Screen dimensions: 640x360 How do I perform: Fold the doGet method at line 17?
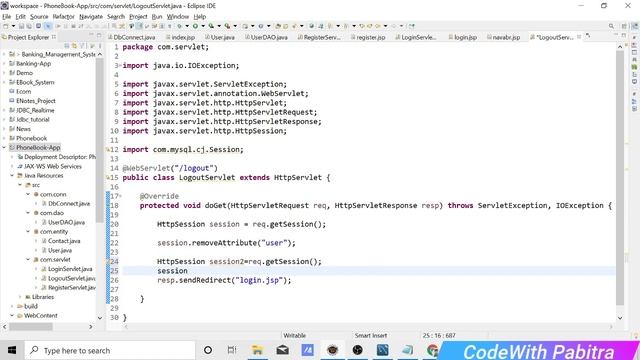click(x=120, y=196)
